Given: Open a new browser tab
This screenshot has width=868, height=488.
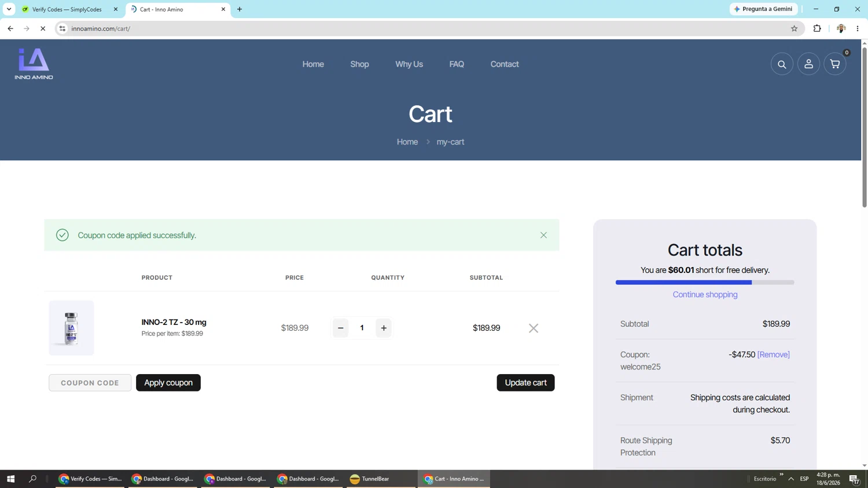Looking at the screenshot, I should click(x=240, y=9).
